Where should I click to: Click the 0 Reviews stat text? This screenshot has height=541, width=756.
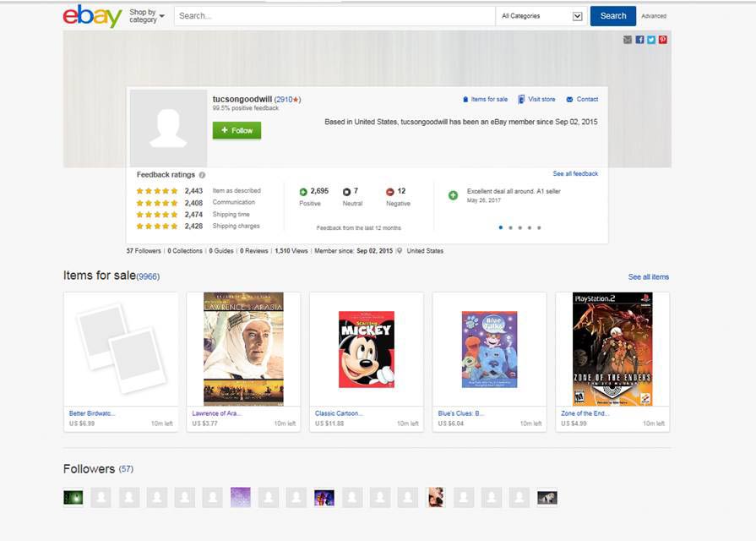click(x=254, y=251)
